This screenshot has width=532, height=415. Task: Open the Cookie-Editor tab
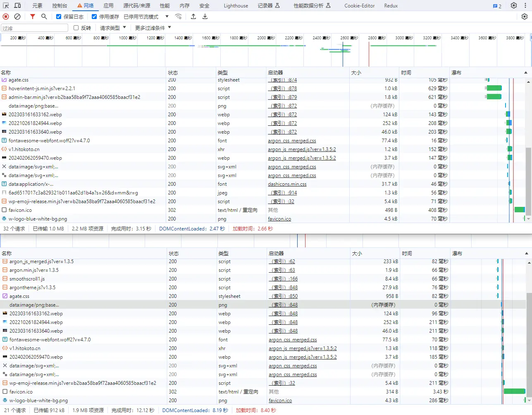pos(360,6)
